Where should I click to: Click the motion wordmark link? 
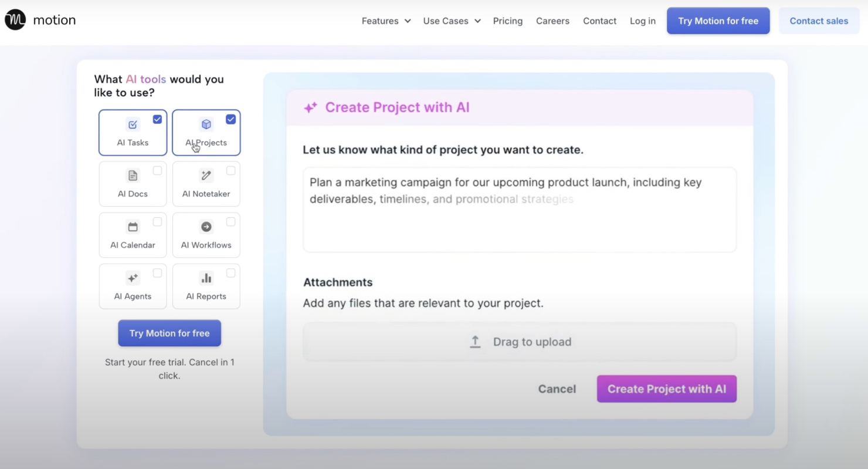click(x=55, y=20)
